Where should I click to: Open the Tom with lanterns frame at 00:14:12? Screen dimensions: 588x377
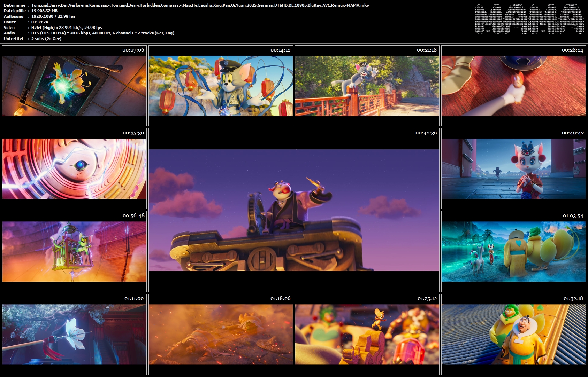tap(221, 86)
